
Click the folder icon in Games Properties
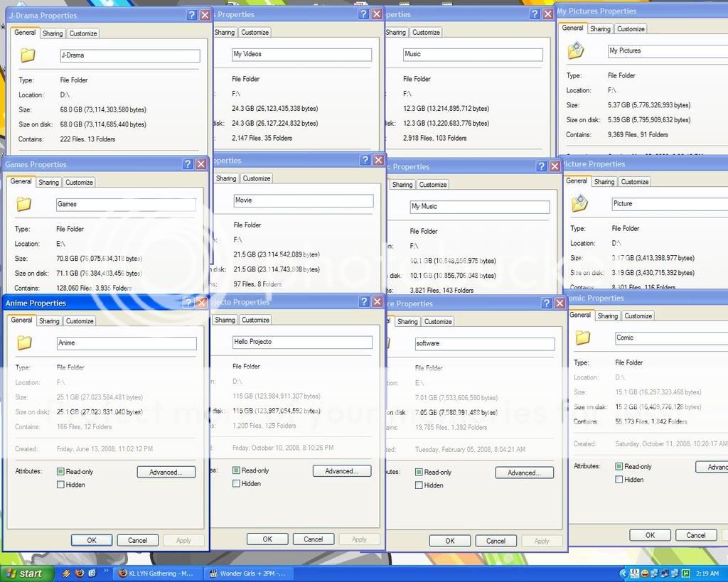24,205
